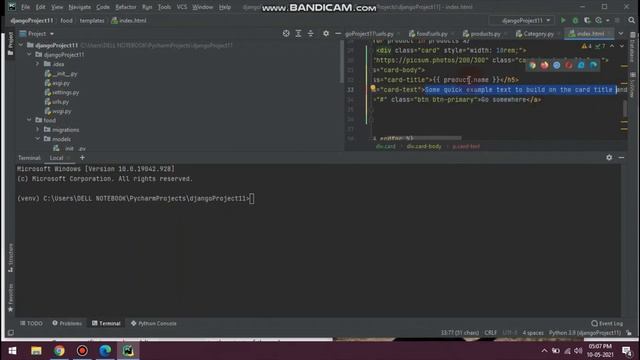Open Google Chrome from taskbar

[59, 351]
